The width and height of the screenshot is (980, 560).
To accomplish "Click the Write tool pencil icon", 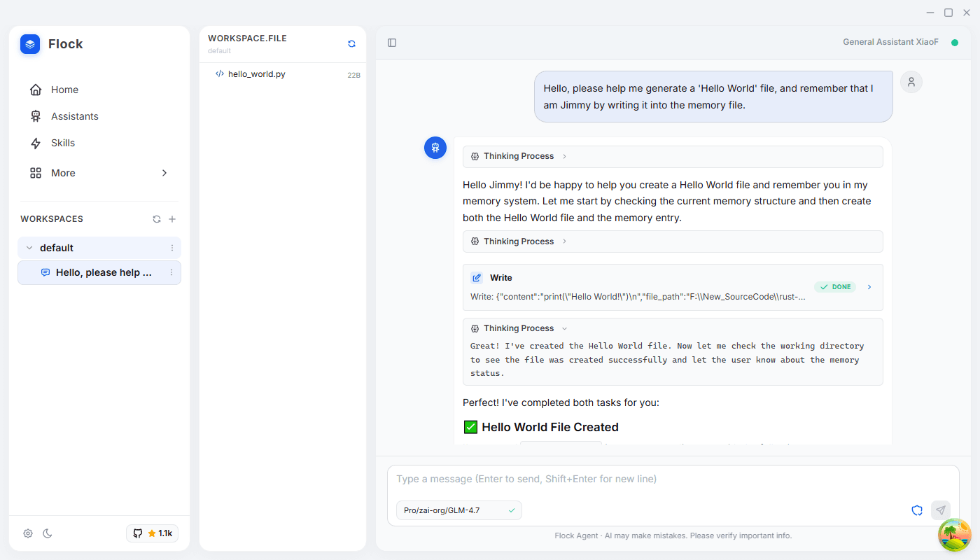I will point(477,278).
